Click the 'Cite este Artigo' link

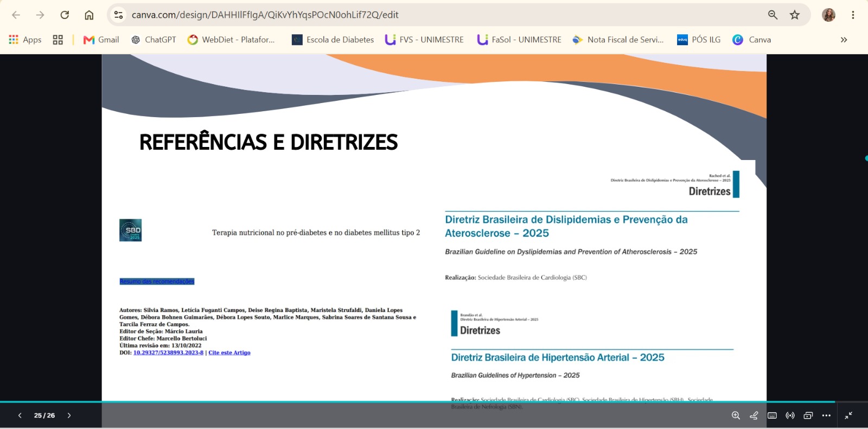point(229,353)
